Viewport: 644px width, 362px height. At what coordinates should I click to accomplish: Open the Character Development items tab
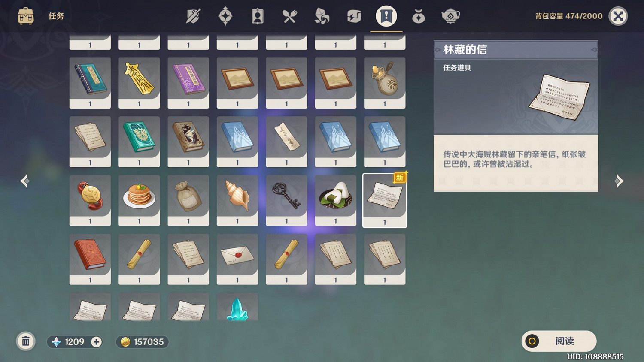click(x=258, y=16)
